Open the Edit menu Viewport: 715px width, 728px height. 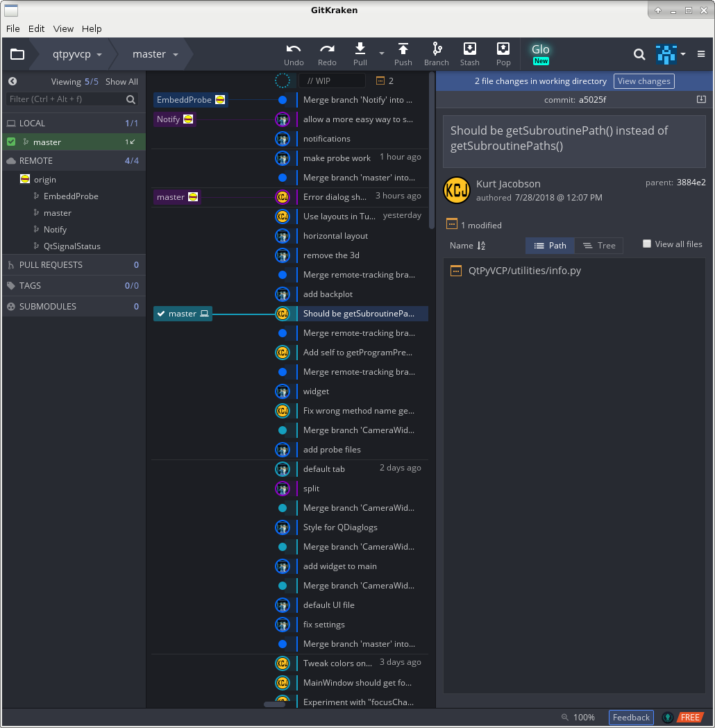(36, 28)
